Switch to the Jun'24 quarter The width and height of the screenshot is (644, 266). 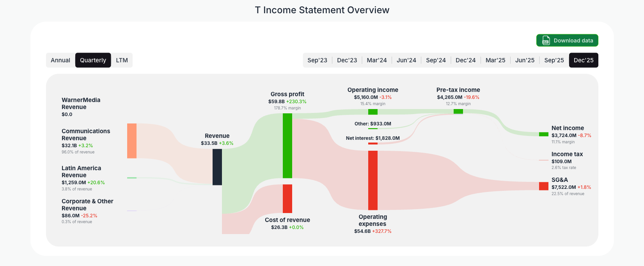pos(406,60)
